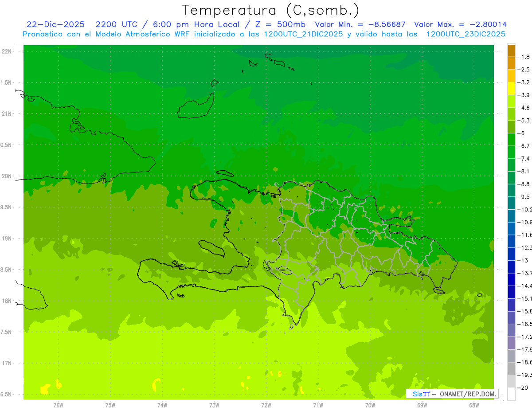This screenshot has height=411, width=532.
Task: Click the "17N" latitude axis label
Action: pos(7,363)
